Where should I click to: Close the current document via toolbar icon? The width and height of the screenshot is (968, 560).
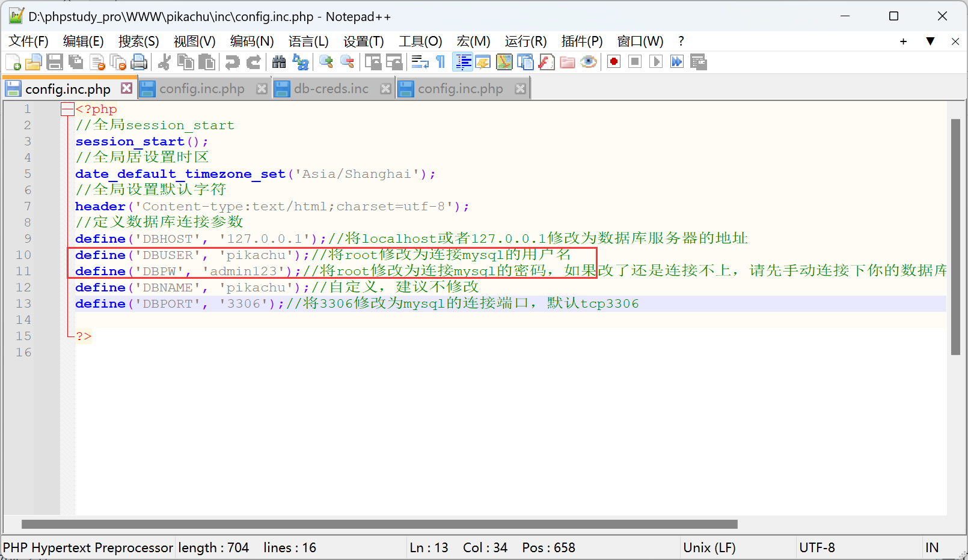pyautogui.click(x=97, y=62)
